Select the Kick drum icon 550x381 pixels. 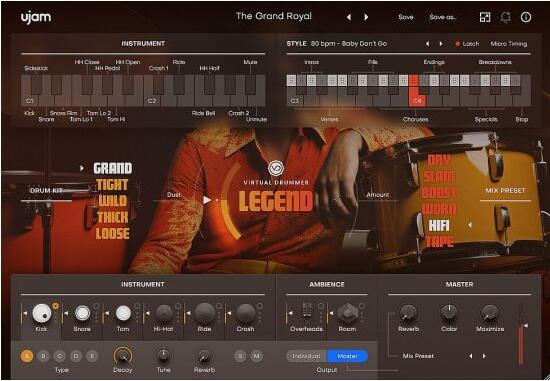coord(42,313)
